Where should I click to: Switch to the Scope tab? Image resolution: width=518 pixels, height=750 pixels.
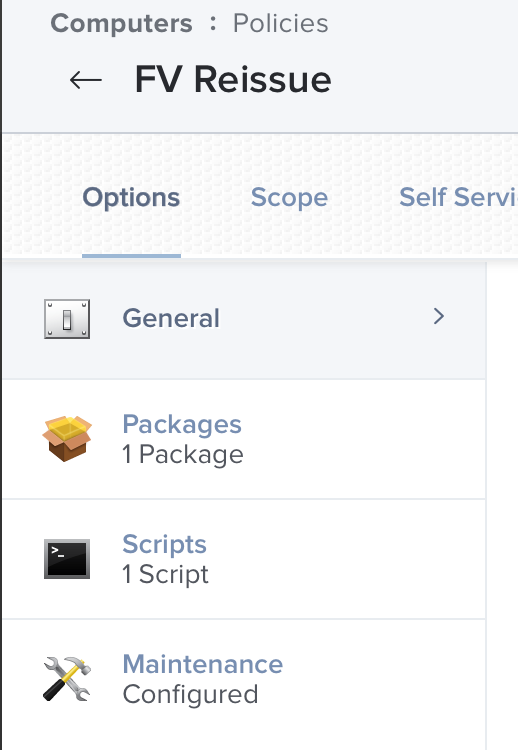(289, 198)
